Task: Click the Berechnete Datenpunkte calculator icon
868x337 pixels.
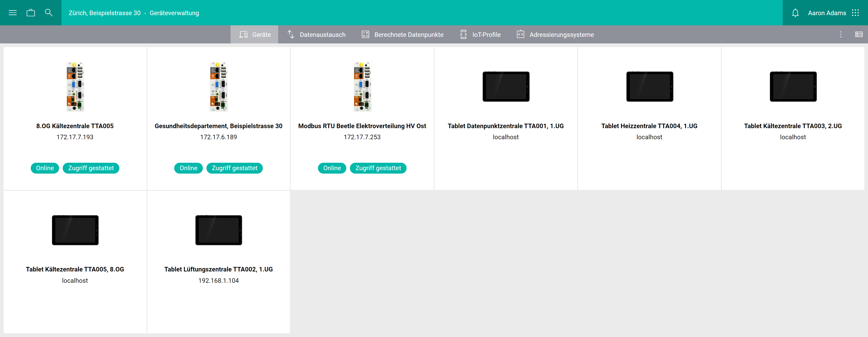Action: coord(365,34)
